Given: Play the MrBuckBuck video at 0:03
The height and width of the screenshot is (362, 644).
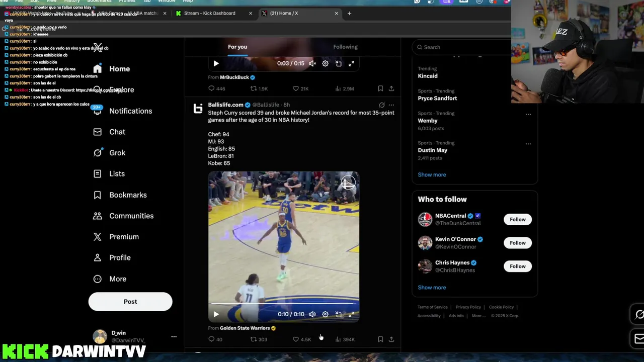Looking at the screenshot, I should point(216,63).
